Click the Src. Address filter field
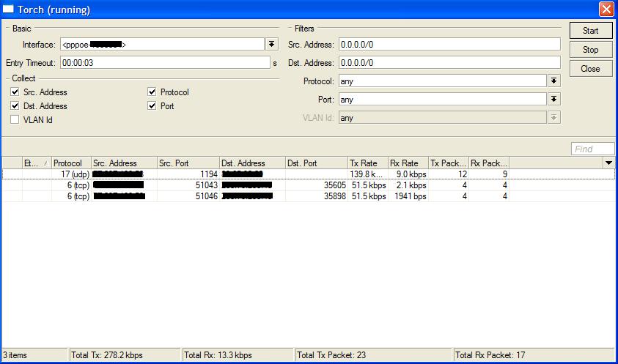The width and height of the screenshot is (618, 364). click(x=449, y=45)
